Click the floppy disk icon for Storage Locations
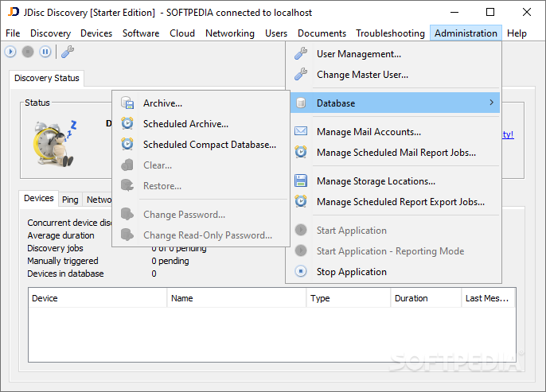The height and width of the screenshot is (392, 546). click(x=301, y=180)
